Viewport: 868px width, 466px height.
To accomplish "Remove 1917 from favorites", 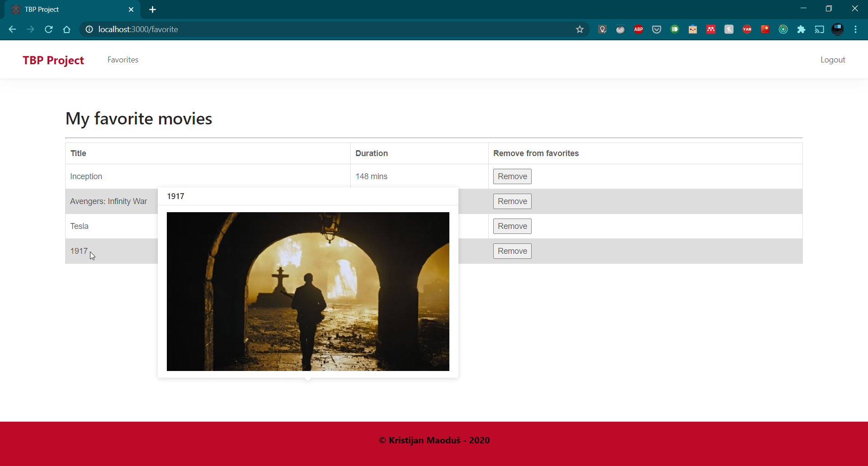I will click(x=512, y=251).
